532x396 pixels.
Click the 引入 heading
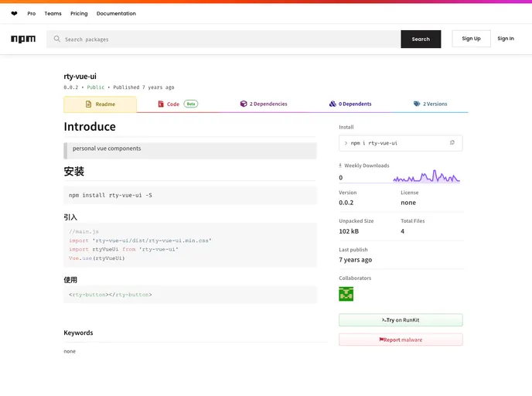click(x=70, y=217)
